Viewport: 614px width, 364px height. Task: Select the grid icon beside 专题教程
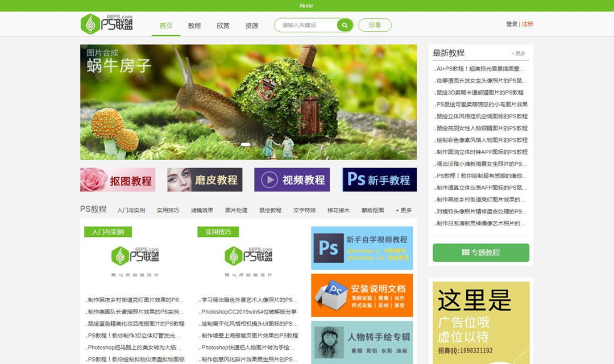click(x=465, y=253)
